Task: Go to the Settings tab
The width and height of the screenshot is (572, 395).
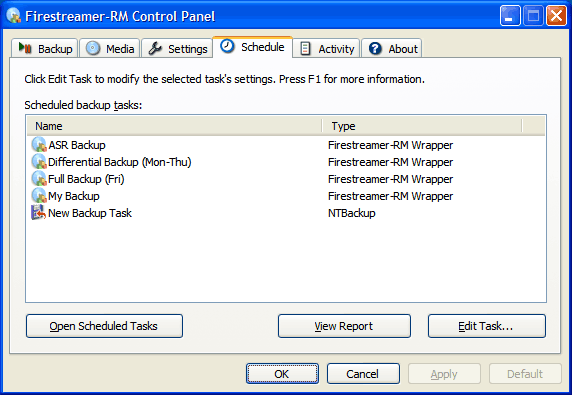Action: coord(177,49)
